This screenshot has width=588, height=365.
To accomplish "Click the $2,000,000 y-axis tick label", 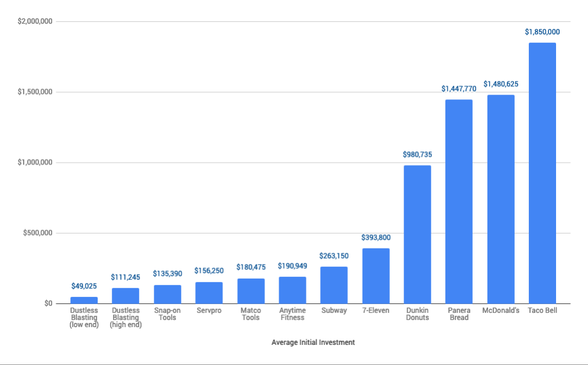I will [x=35, y=21].
